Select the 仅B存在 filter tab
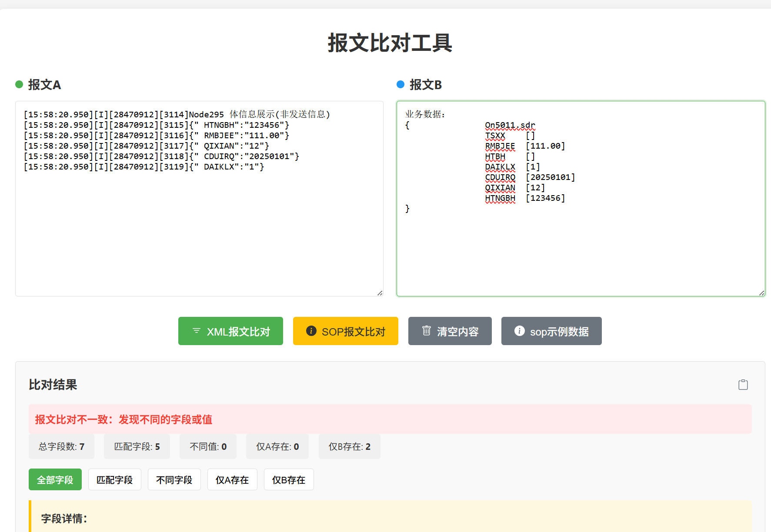The height and width of the screenshot is (532, 771). click(289, 479)
